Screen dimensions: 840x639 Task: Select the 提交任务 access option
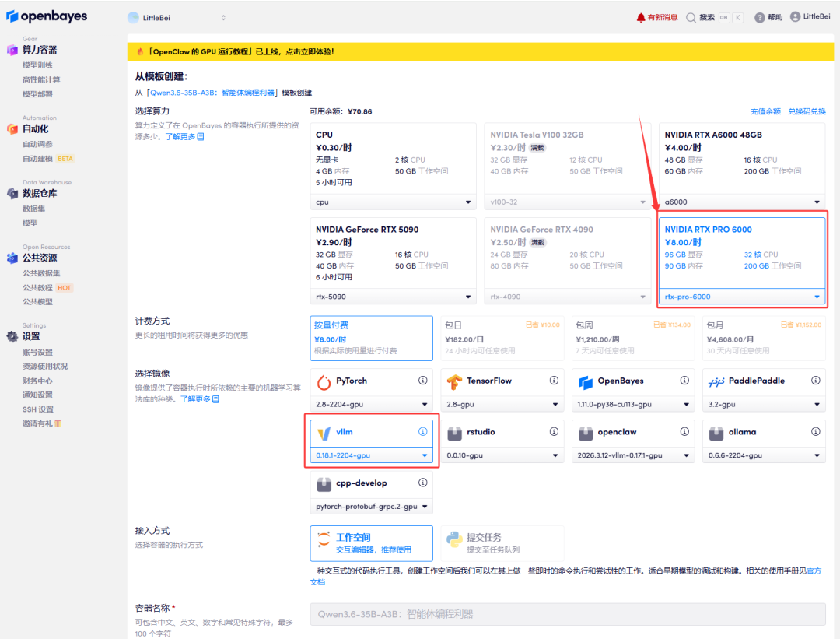click(502, 543)
